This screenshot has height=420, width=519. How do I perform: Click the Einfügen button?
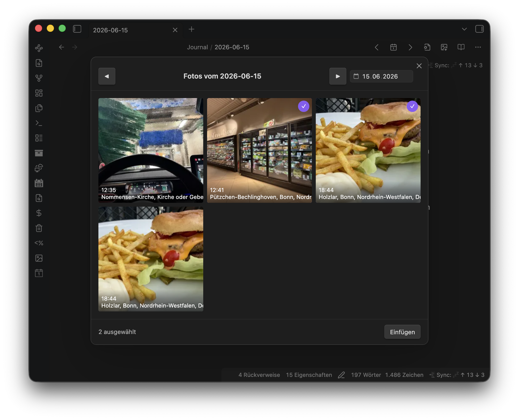402,332
